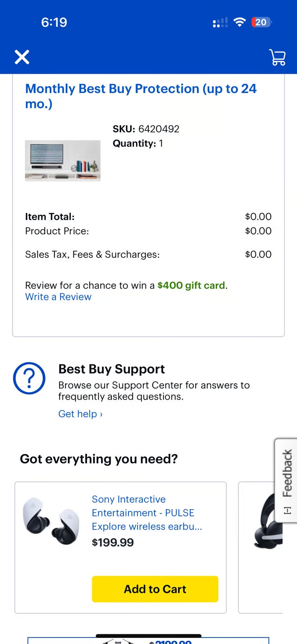This screenshot has height=644, width=297.
Task: Click the Best Buy Support question mark icon
Action: pyautogui.click(x=29, y=378)
